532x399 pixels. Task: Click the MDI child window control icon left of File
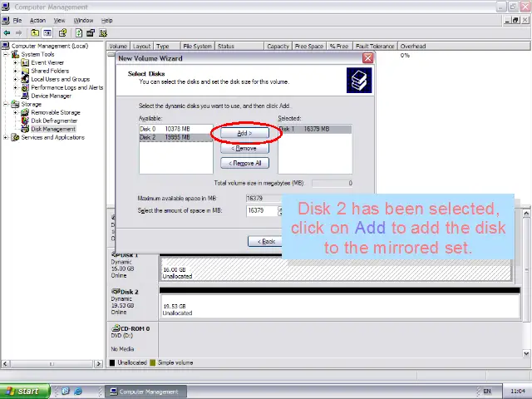click(x=6, y=20)
